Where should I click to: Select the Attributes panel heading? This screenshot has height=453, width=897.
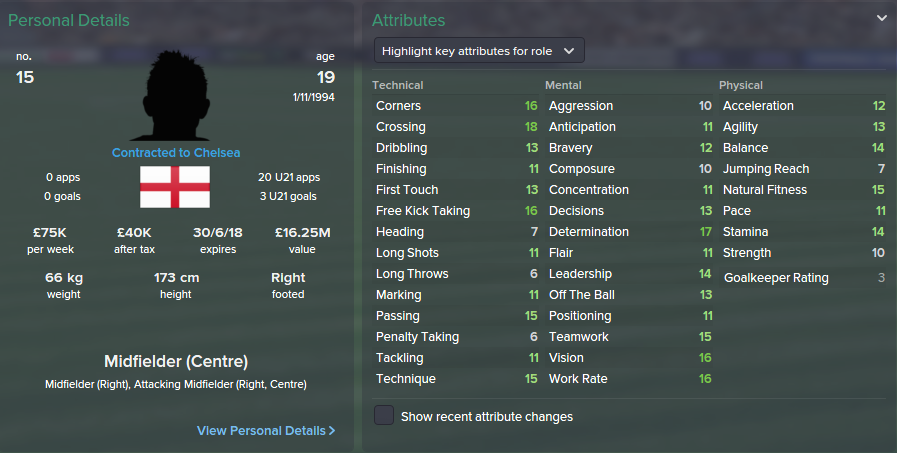coord(408,21)
